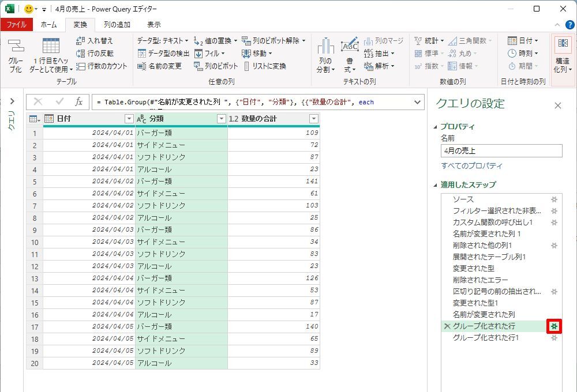The height and width of the screenshot is (392, 577).
Task: Open the ファイル menu button
Action: pyautogui.click(x=16, y=25)
